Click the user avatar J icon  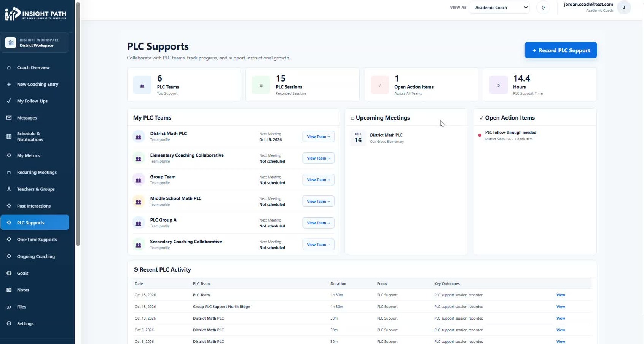point(624,8)
